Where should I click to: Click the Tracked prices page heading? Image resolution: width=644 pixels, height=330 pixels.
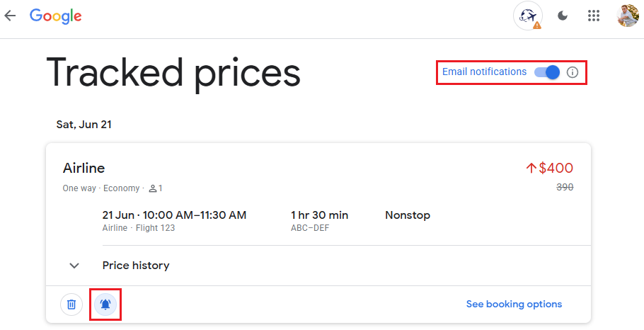point(173,73)
